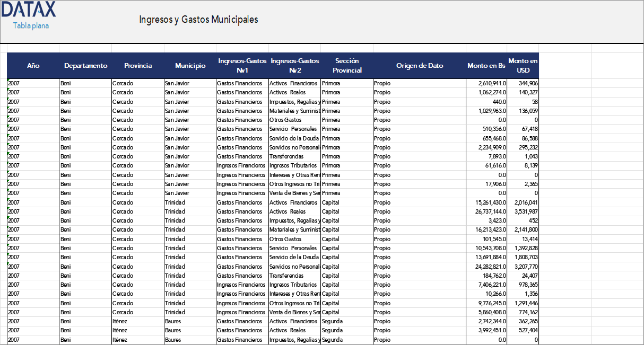Viewport: 644px width, 345px height.
Task: Click the first "2007" year cell
Action: pyautogui.click(x=13, y=83)
